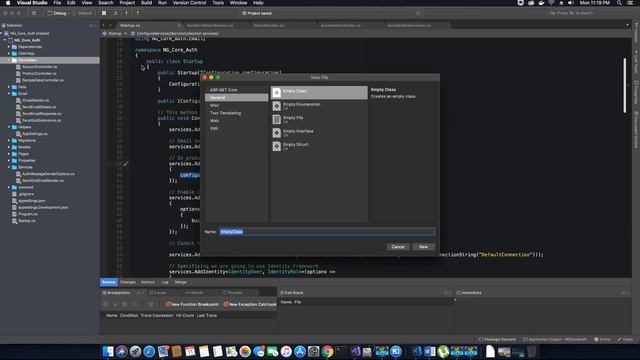Screen dimensions: 640x360
Task: Open the File menu
Action: click(57, 3)
